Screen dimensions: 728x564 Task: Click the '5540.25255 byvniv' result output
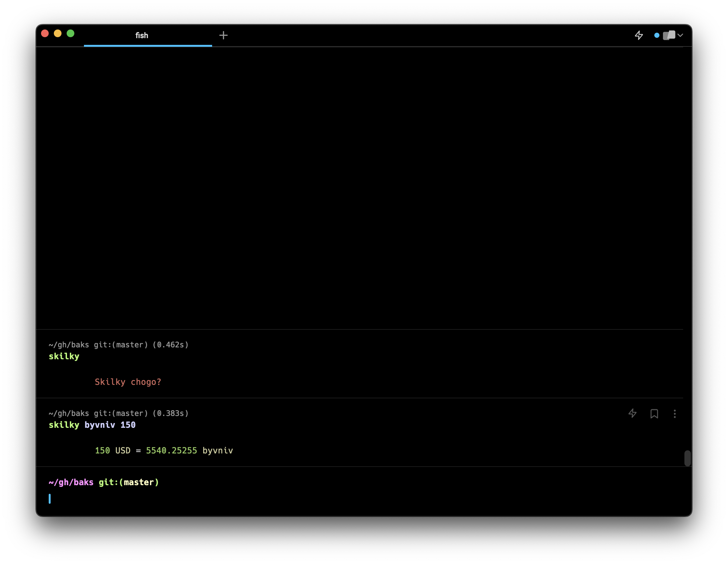[x=189, y=451]
